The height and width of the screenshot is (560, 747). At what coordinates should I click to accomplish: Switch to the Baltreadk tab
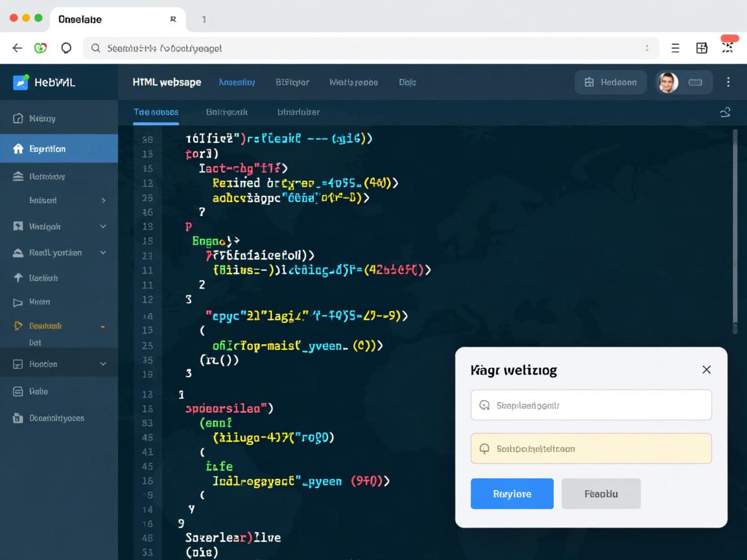227,111
